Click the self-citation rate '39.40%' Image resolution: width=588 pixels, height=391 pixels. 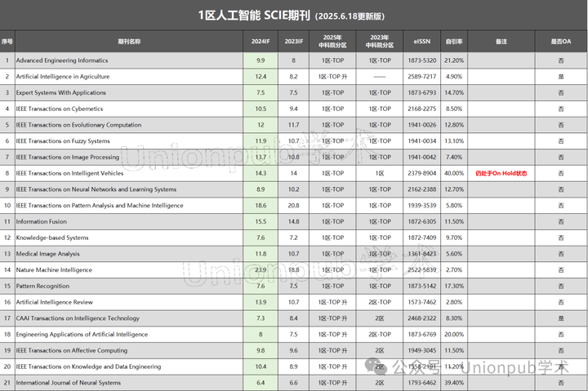[454, 383]
